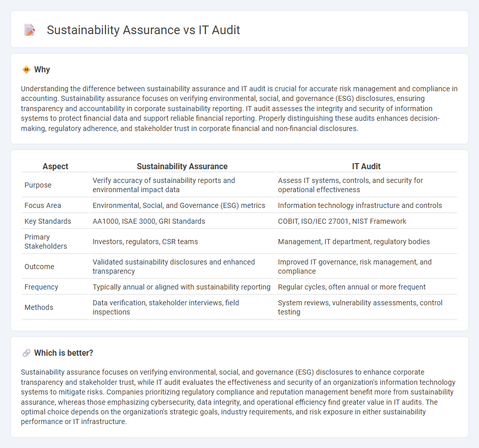Image resolution: width=479 pixels, height=448 pixels.
Task: Click cell 'Validated sustainability disclosures and enhanced transparency'
Action: click(182, 267)
